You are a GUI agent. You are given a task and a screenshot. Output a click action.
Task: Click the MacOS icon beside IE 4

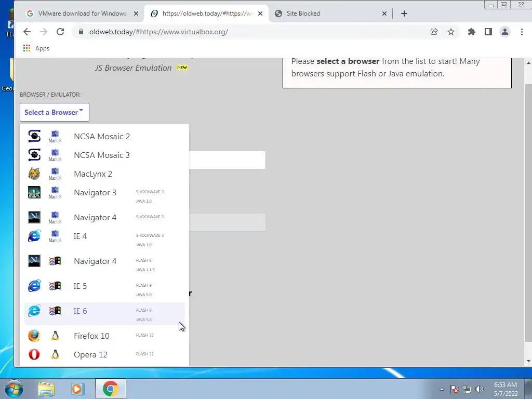pos(55,236)
